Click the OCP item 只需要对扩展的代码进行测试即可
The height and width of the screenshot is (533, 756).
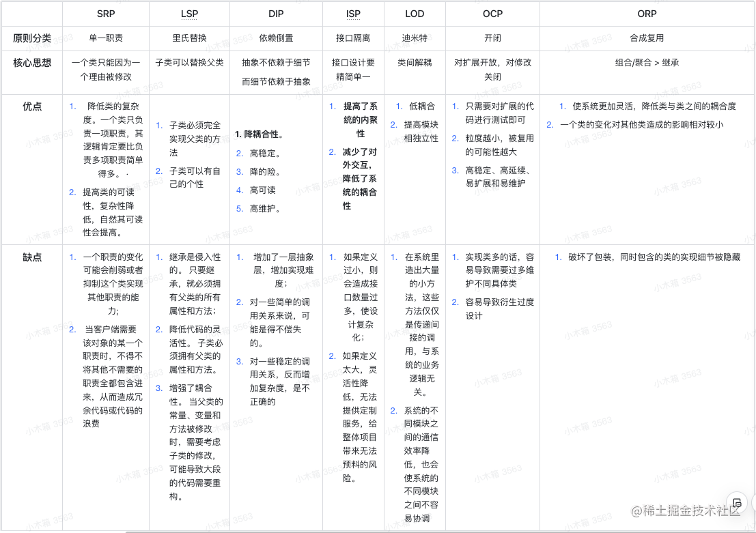click(x=499, y=113)
